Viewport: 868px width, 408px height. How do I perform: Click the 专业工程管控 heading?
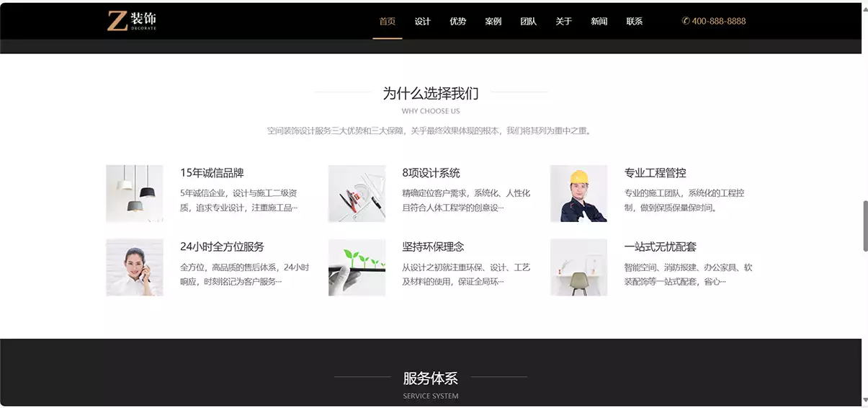pyautogui.click(x=656, y=173)
